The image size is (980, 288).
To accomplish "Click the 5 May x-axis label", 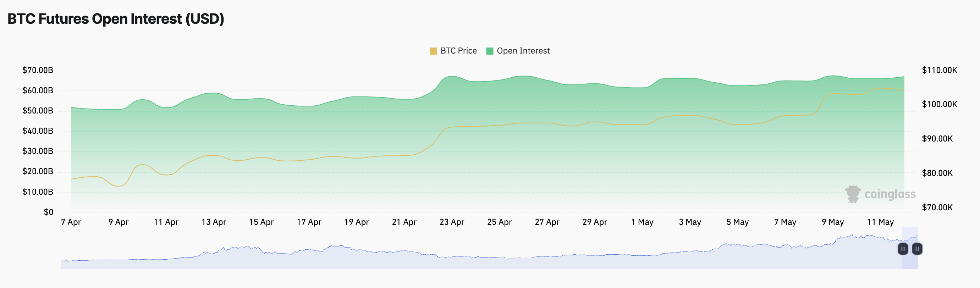I will 737,222.
